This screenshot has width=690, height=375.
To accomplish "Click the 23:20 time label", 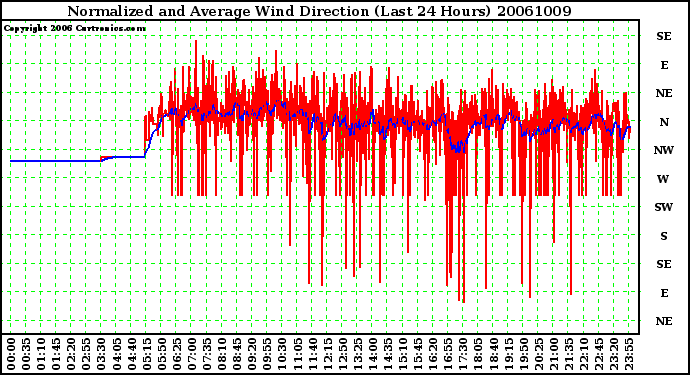I will coord(614,354).
